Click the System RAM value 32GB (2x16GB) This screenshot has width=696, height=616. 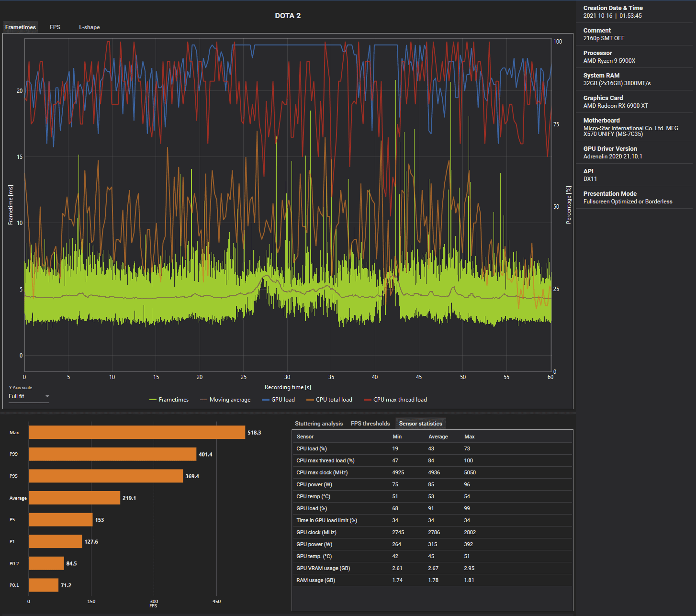[x=617, y=83]
